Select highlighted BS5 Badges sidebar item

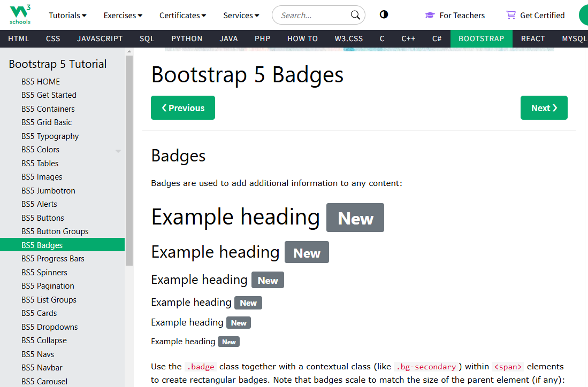click(x=62, y=245)
